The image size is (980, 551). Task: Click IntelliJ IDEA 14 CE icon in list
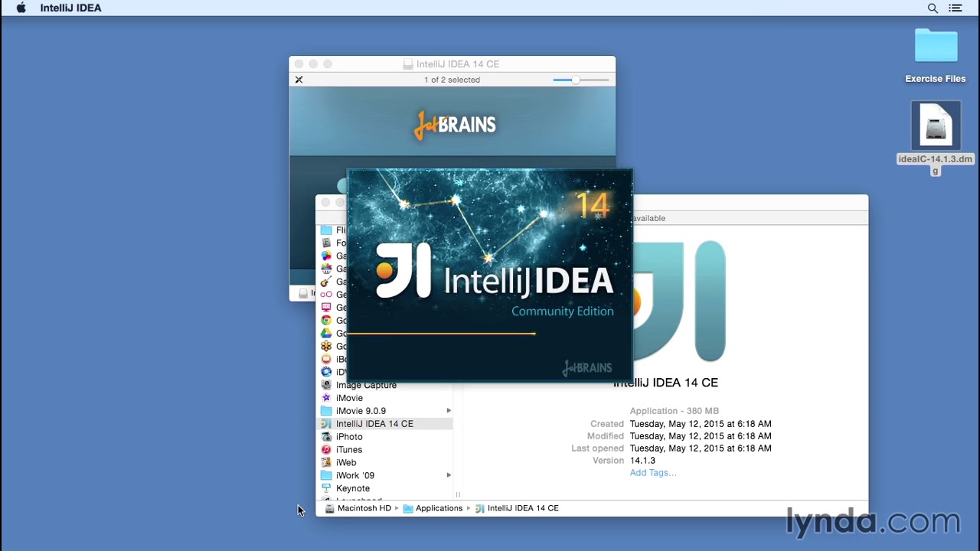click(326, 424)
